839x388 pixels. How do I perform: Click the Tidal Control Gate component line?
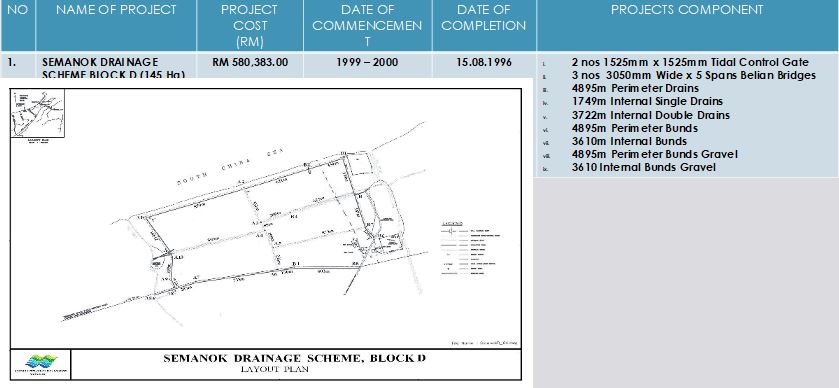(690, 62)
